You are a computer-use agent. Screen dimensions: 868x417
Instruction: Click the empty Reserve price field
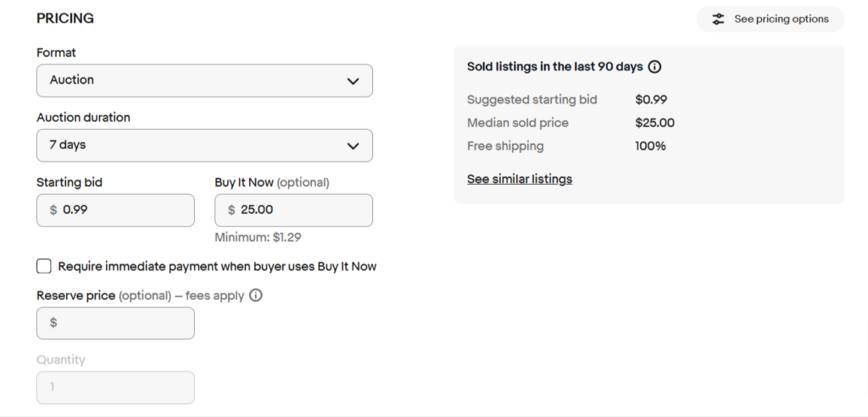pyautogui.click(x=115, y=323)
